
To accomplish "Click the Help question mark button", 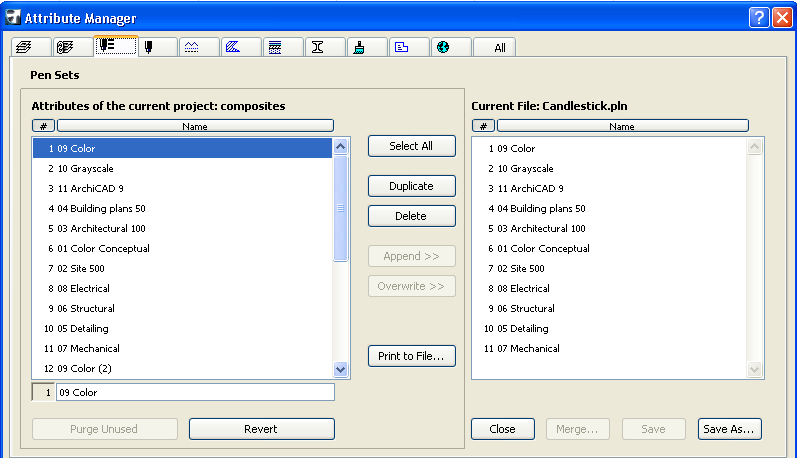I will (x=759, y=18).
